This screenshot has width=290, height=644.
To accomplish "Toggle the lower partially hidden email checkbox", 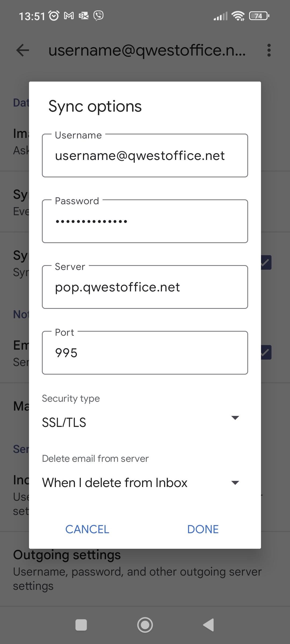I will point(266,352).
